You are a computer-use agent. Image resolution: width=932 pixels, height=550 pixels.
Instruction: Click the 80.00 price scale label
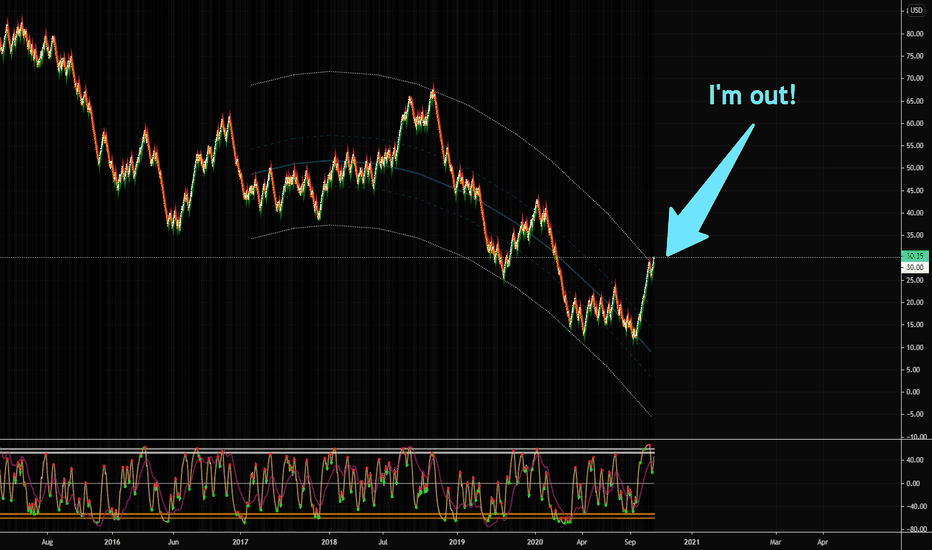(915, 34)
